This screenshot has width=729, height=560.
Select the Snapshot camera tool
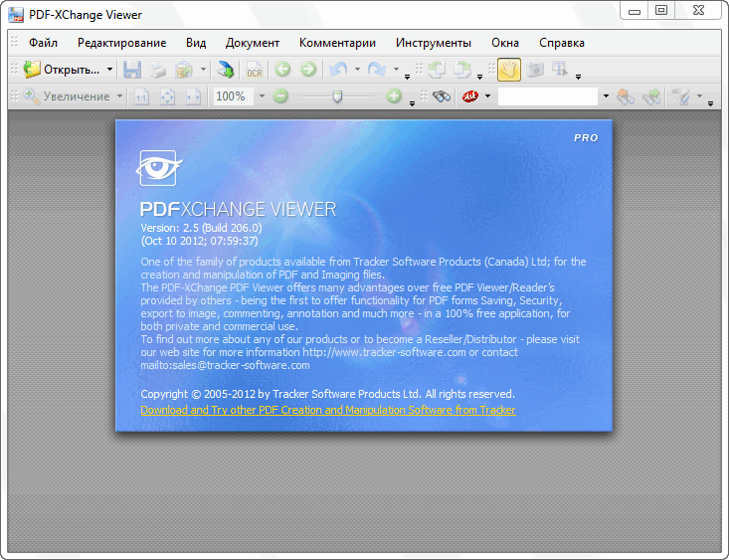point(535,70)
